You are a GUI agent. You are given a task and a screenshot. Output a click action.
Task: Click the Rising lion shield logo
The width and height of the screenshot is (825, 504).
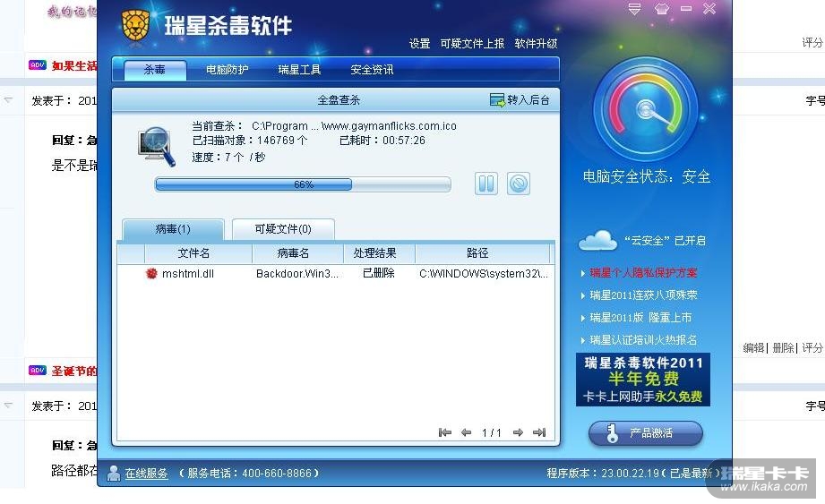pyautogui.click(x=136, y=25)
